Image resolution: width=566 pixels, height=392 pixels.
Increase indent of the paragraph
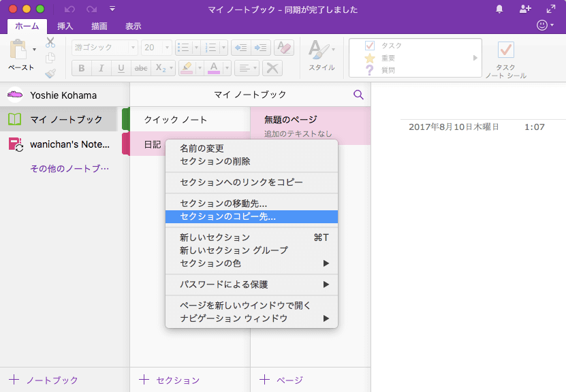click(261, 48)
